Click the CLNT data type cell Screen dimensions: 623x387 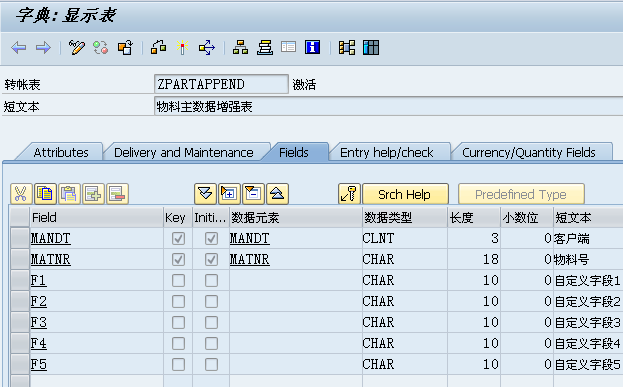tap(405, 238)
